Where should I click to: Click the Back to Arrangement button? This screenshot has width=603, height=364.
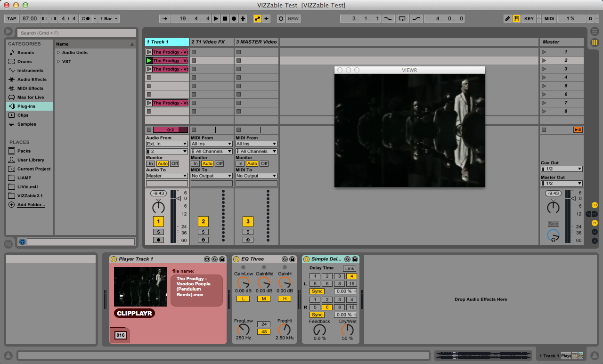578,129
